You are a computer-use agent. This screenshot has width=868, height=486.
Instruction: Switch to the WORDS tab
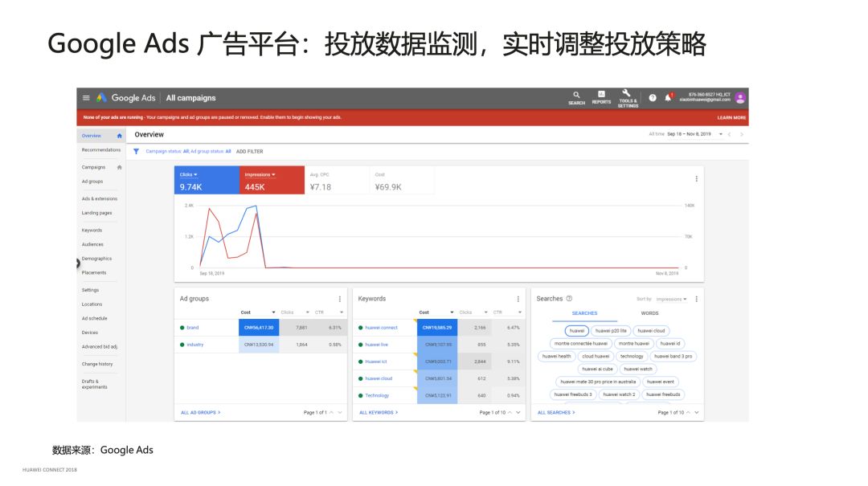pyautogui.click(x=650, y=313)
